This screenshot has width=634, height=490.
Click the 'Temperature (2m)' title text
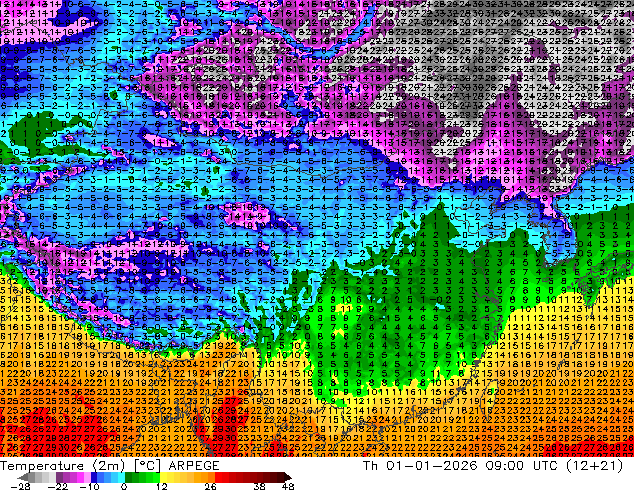63,466
